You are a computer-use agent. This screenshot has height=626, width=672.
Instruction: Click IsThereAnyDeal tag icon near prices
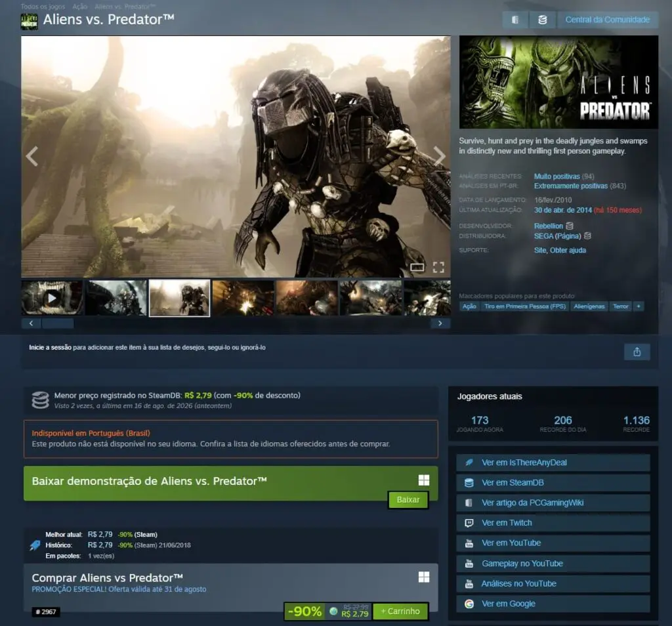point(35,545)
